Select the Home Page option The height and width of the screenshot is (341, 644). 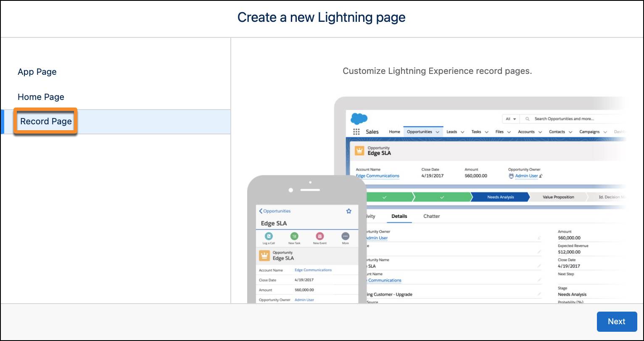41,97
